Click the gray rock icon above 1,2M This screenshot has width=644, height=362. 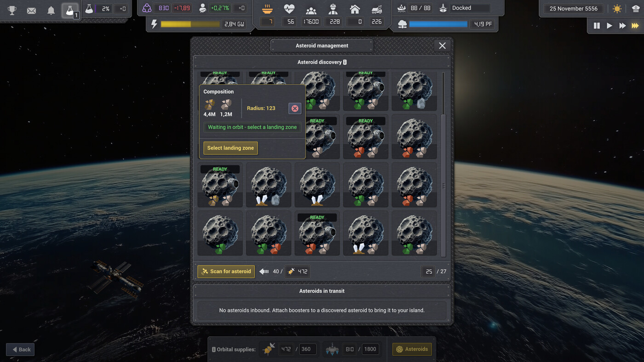point(226,105)
